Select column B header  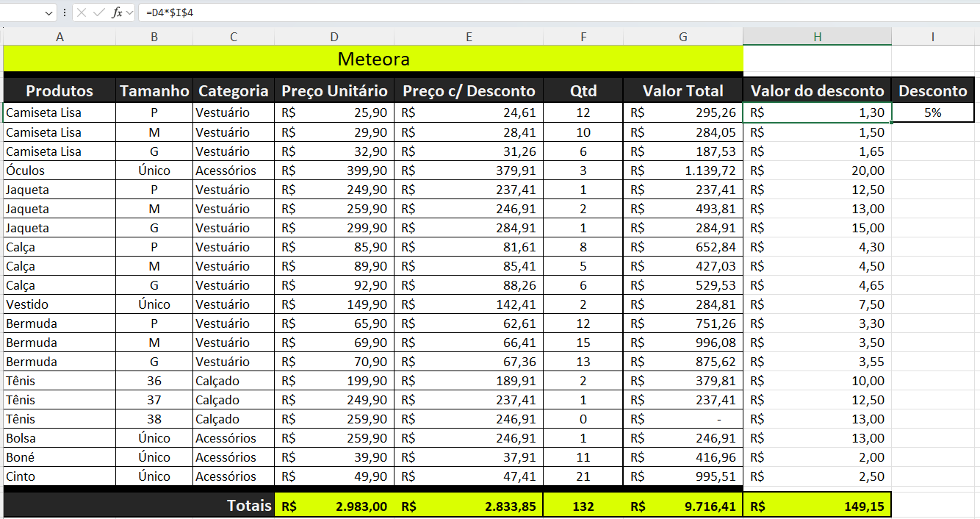tap(154, 37)
